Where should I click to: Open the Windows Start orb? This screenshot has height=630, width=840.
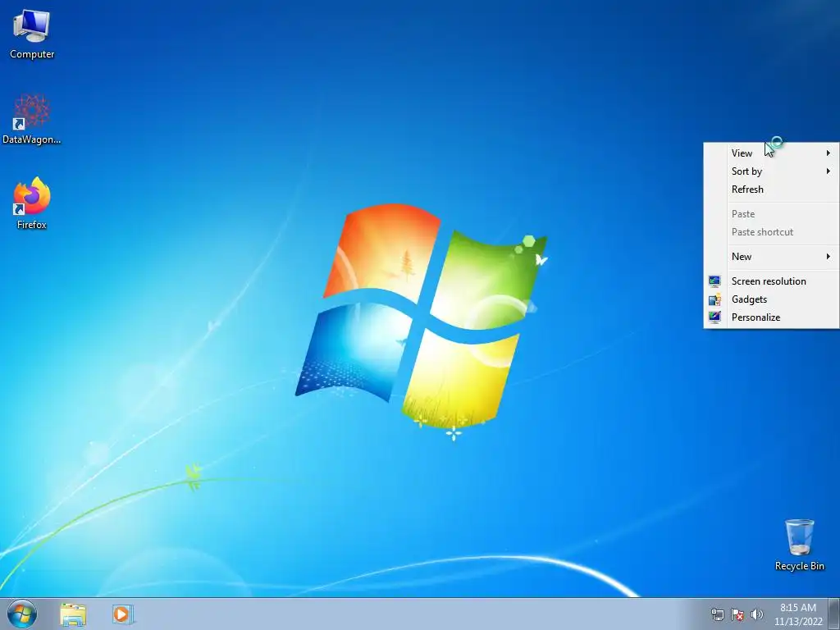tap(22, 614)
